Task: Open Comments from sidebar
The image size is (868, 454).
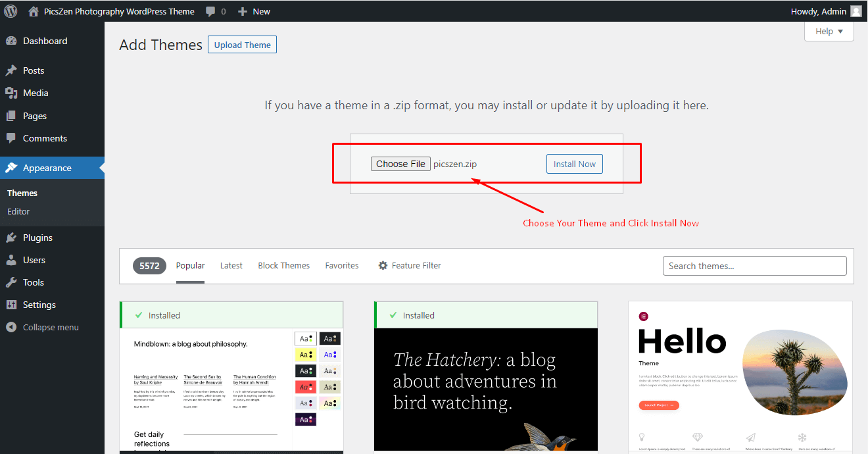Action: coord(52,138)
